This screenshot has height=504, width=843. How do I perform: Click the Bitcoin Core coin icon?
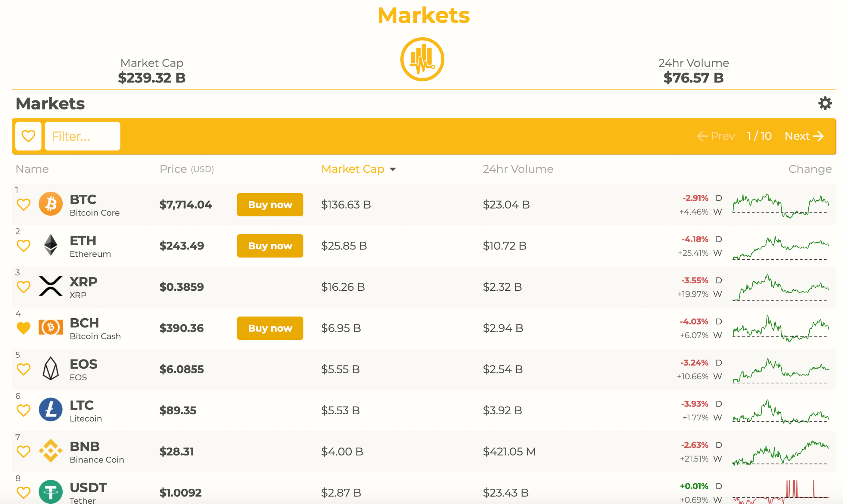pos(51,204)
